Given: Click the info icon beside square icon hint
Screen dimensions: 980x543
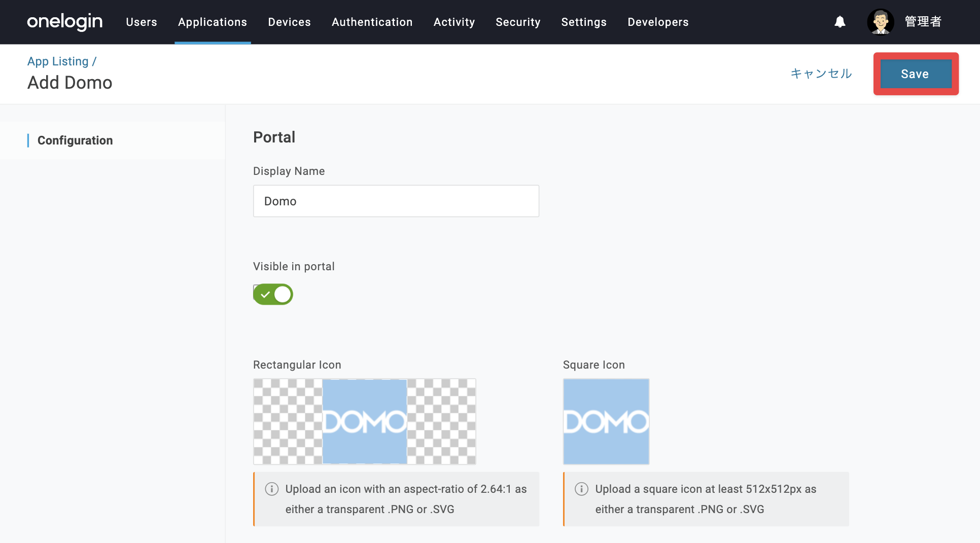Looking at the screenshot, I should tap(581, 489).
